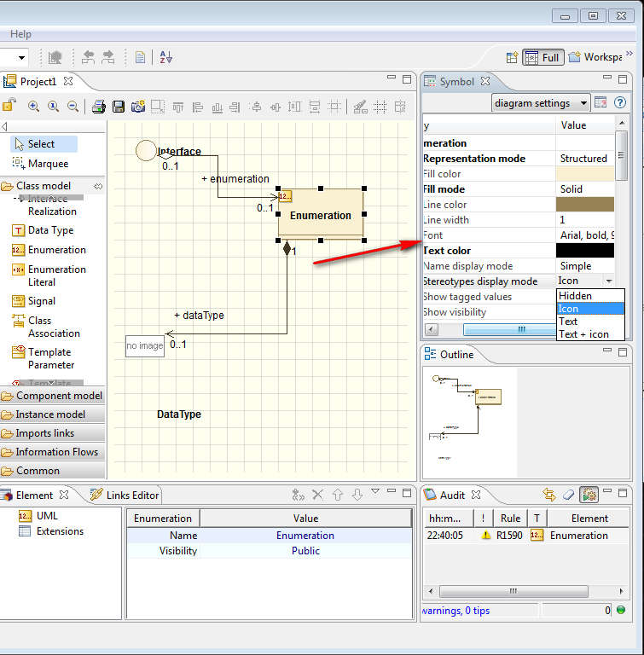Click the Outline diagram thumbnail
The image size is (644, 655).
tap(470, 421)
